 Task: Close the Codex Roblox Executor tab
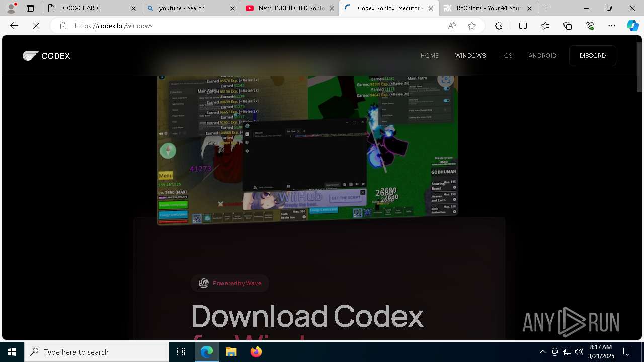click(x=431, y=8)
